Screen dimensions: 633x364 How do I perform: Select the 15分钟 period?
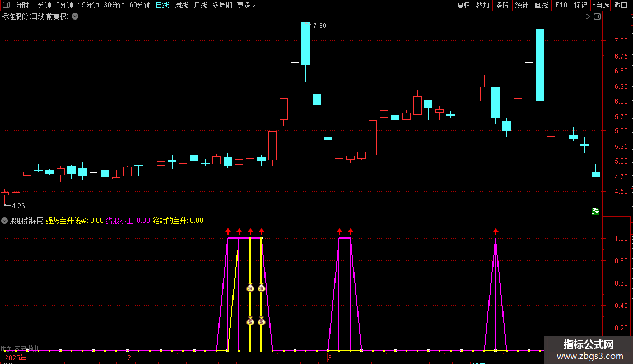click(x=89, y=5)
